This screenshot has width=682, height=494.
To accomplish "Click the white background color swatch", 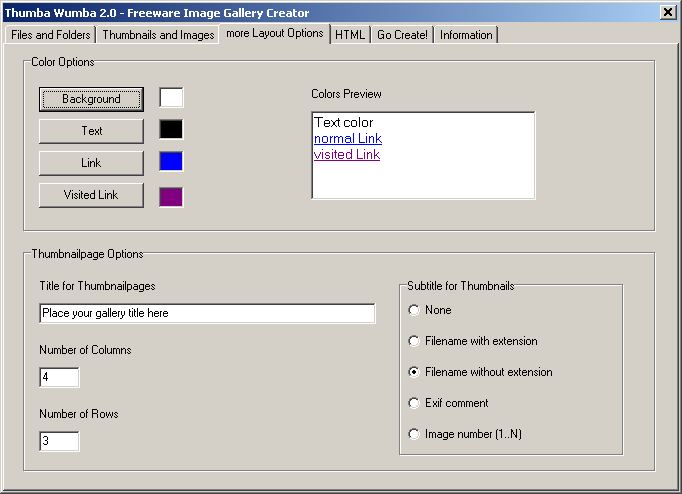I will click(171, 98).
